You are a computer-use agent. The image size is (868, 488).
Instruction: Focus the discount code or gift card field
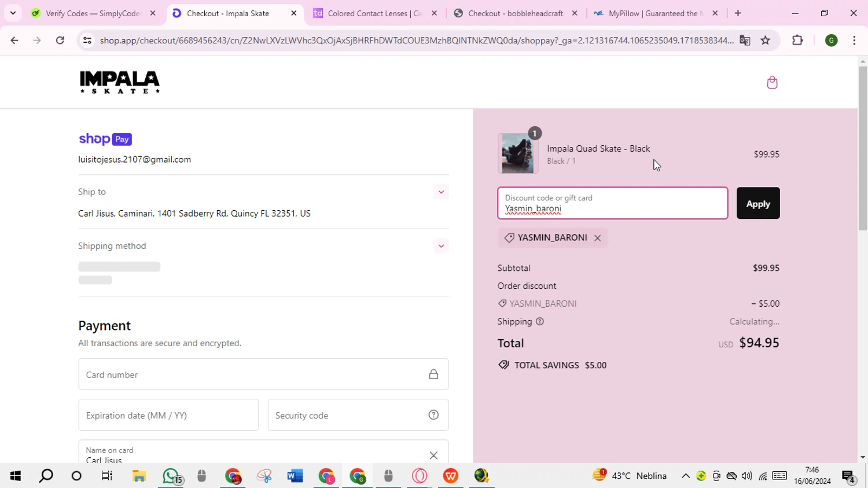pos(612,203)
